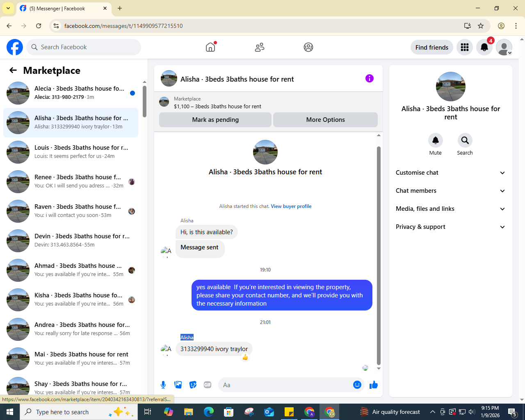
Task: Open Louis's conversation about the house
Action: [71, 152]
